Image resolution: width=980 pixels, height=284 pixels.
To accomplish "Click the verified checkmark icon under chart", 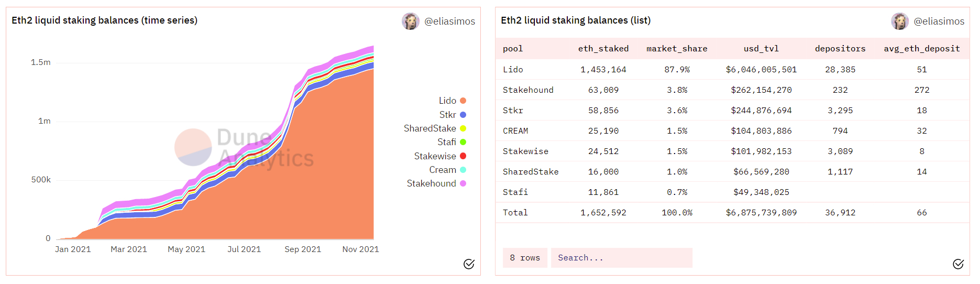I will [x=469, y=264].
